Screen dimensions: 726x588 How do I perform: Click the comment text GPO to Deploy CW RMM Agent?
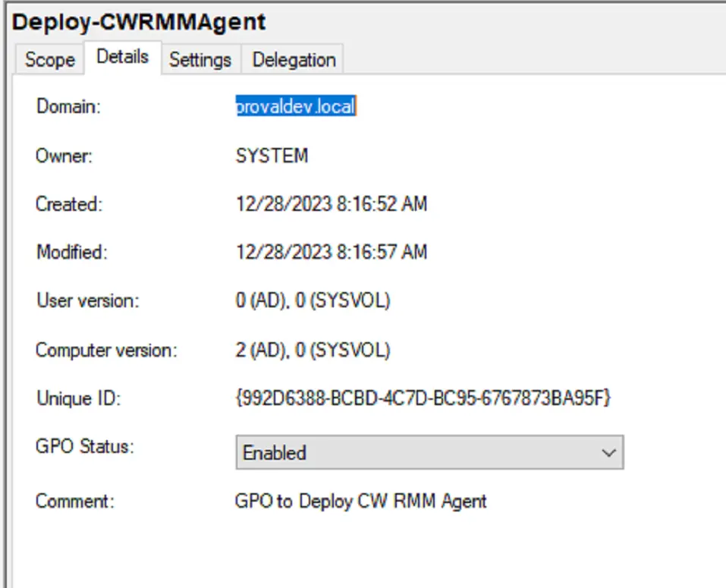pos(360,501)
